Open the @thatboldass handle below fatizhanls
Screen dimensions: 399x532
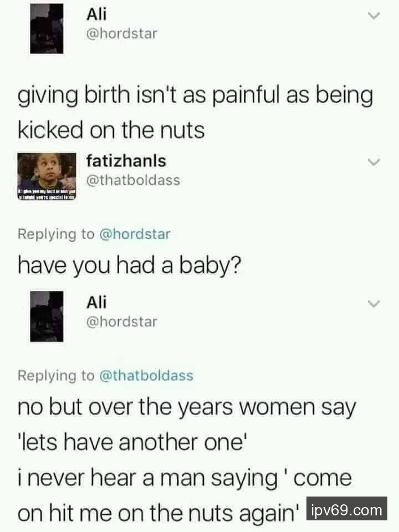click(133, 180)
